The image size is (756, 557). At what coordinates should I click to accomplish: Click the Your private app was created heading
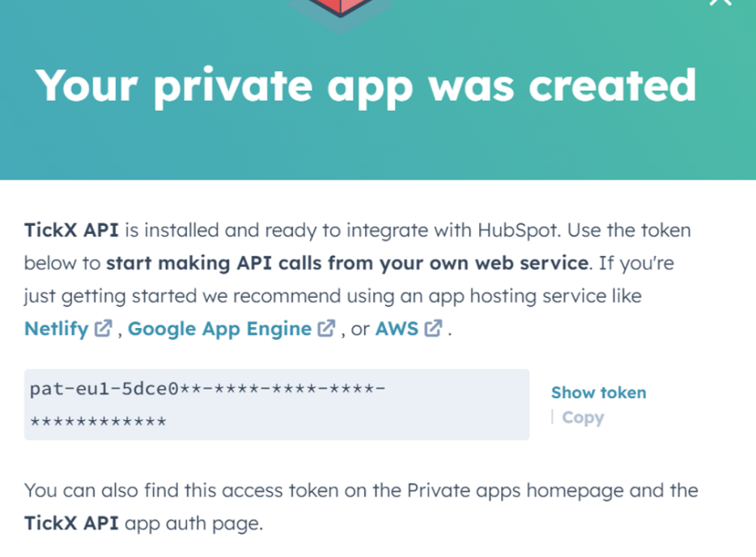click(x=367, y=84)
